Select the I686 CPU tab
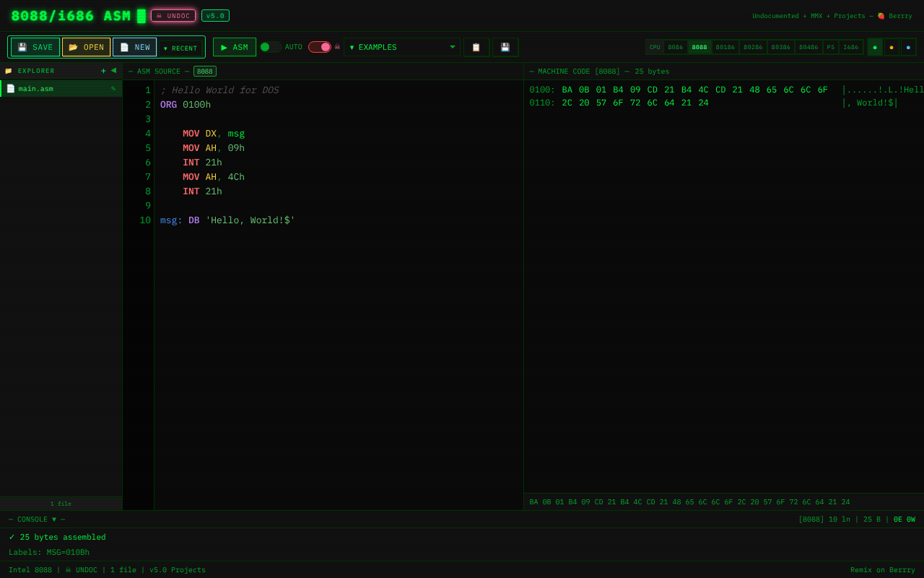Image resolution: width=924 pixels, height=578 pixels. 851,47
